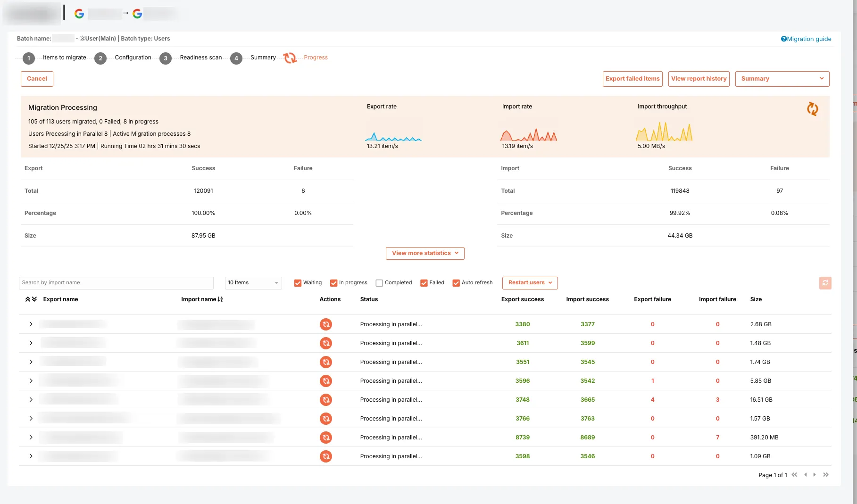Open the Migration guide link
This screenshot has width=857, height=504.
[806, 39]
